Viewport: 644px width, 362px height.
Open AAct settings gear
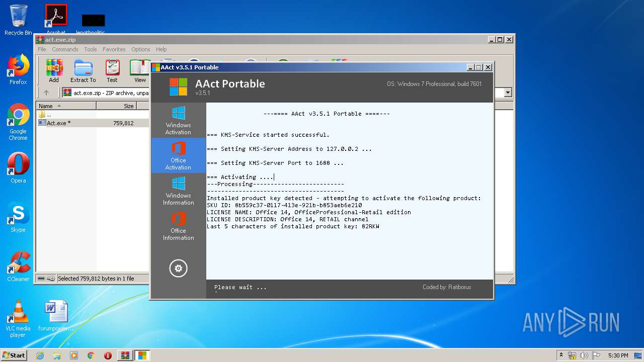tap(178, 268)
